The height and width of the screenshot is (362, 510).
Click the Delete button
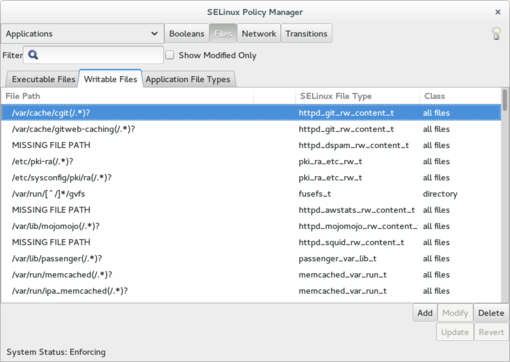491,313
